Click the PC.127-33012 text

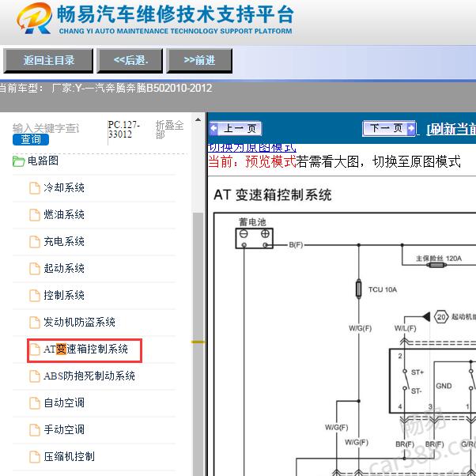click(x=124, y=130)
